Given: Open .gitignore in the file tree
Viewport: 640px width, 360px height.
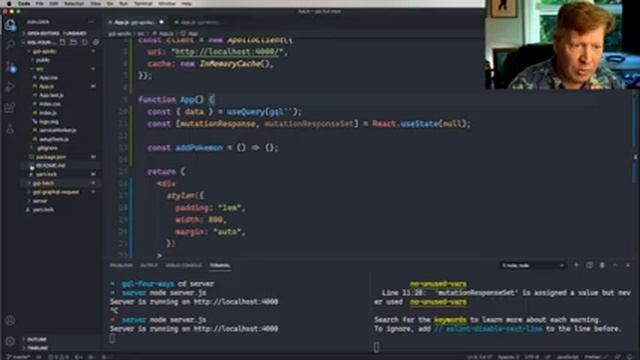Looking at the screenshot, I should click(60, 148).
